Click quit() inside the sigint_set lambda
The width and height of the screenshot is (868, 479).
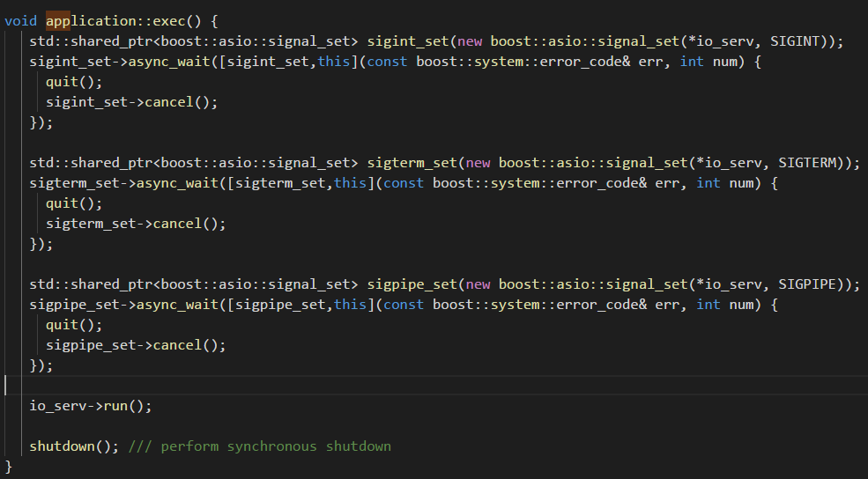(x=62, y=82)
